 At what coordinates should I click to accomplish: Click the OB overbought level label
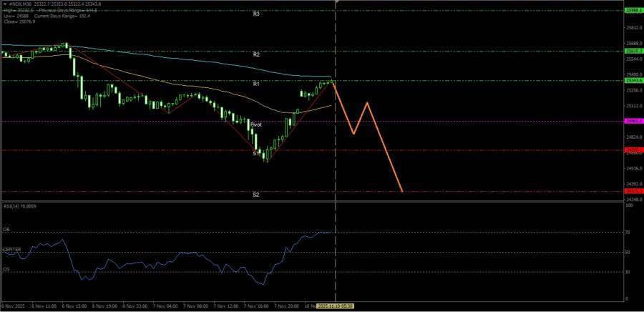tap(6, 230)
